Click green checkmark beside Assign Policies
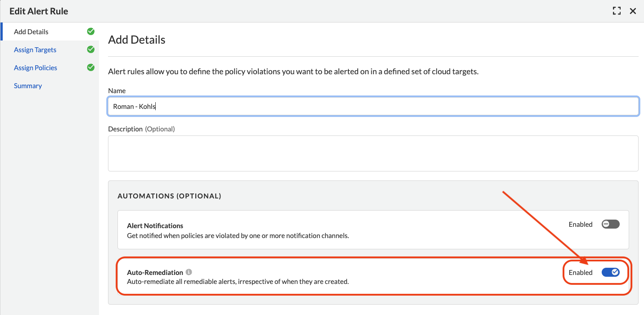 [x=90, y=67]
